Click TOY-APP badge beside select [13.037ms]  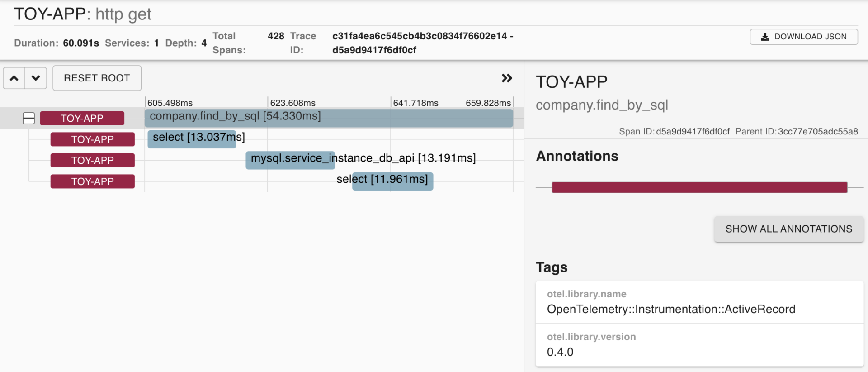tap(92, 139)
